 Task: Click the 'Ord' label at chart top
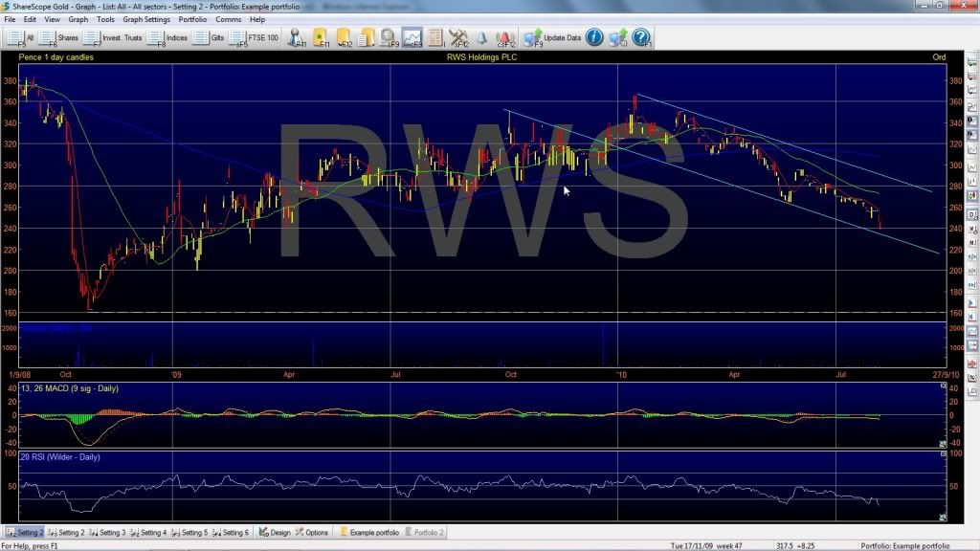click(940, 56)
